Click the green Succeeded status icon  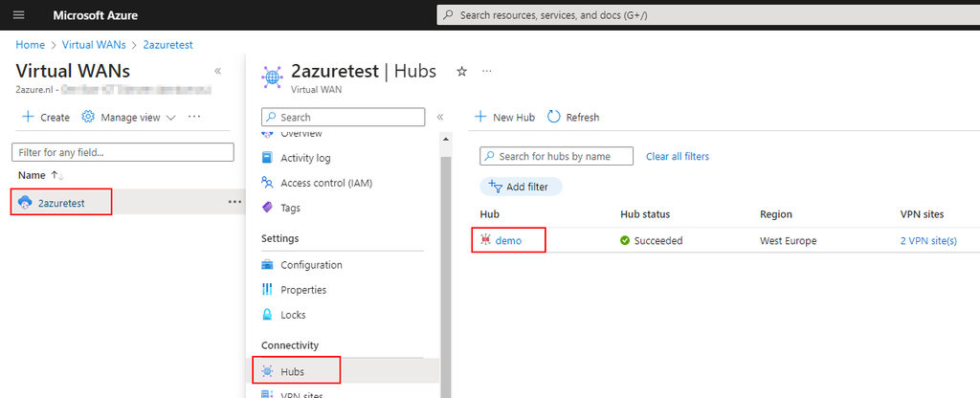click(625, 240)
